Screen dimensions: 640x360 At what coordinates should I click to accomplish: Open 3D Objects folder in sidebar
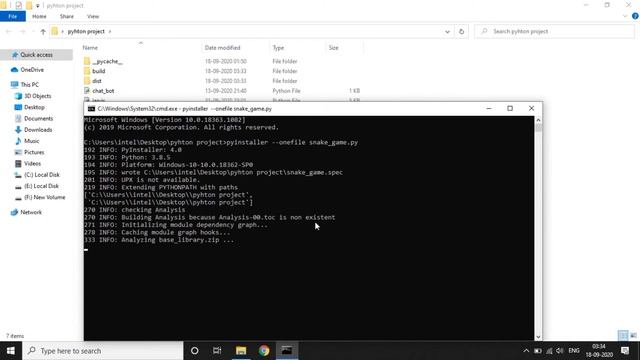(37, 96)
